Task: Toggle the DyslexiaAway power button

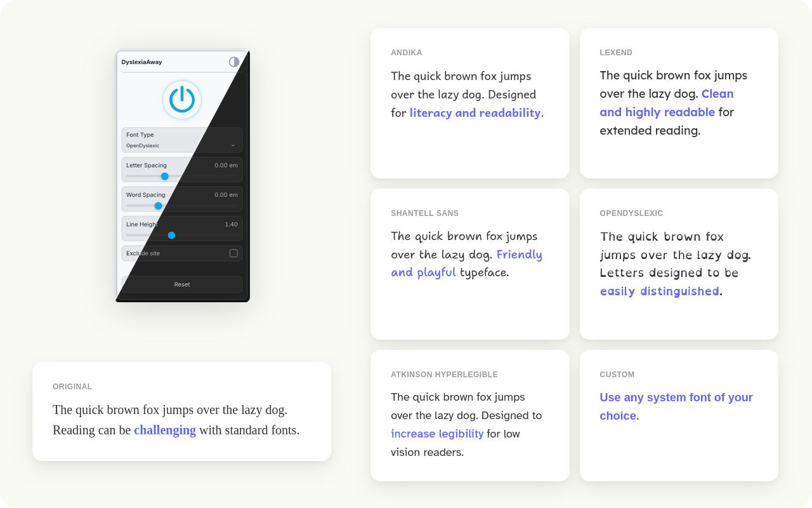Action: point(182,100)
